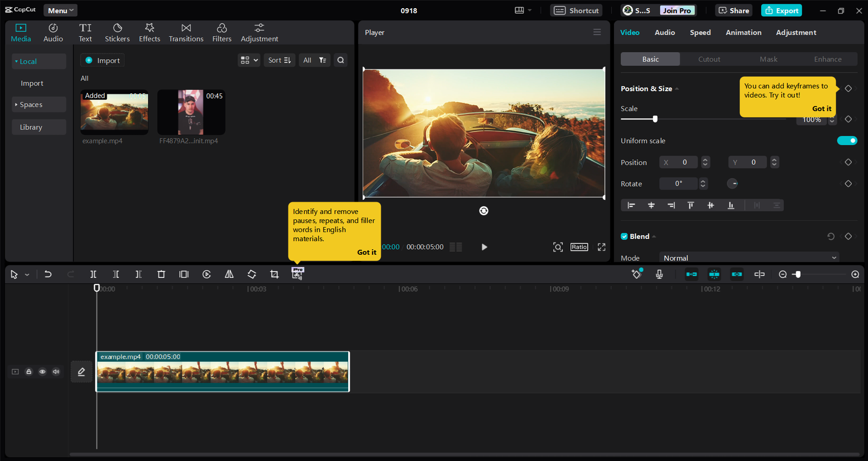Expand the media view layout dropdown
This screenshot has width=868, height=461.
(250, 60)
